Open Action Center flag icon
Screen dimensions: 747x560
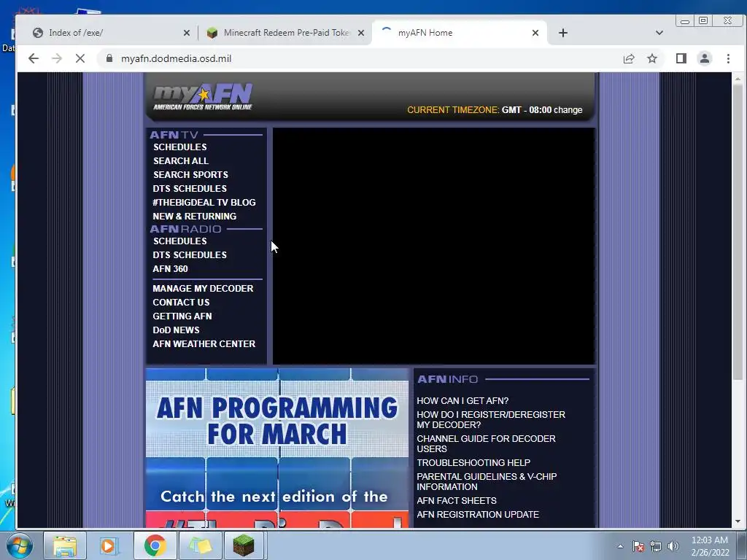point(638,546)
